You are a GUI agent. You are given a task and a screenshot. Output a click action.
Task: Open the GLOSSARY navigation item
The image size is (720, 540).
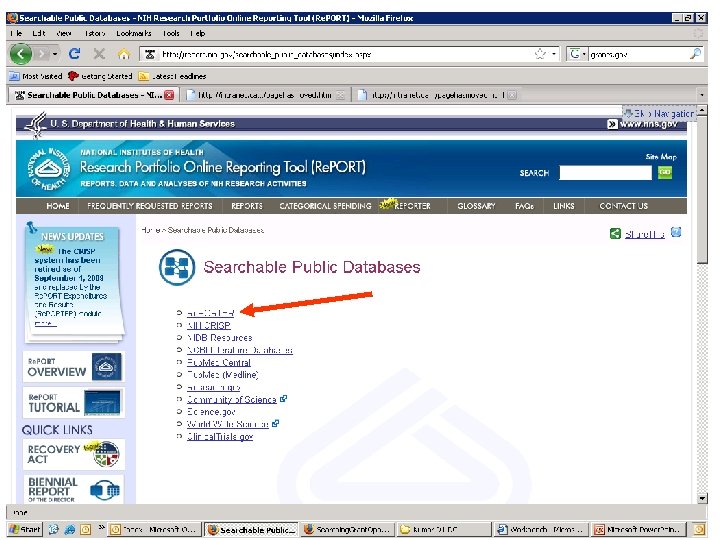(x=476, y=206)
